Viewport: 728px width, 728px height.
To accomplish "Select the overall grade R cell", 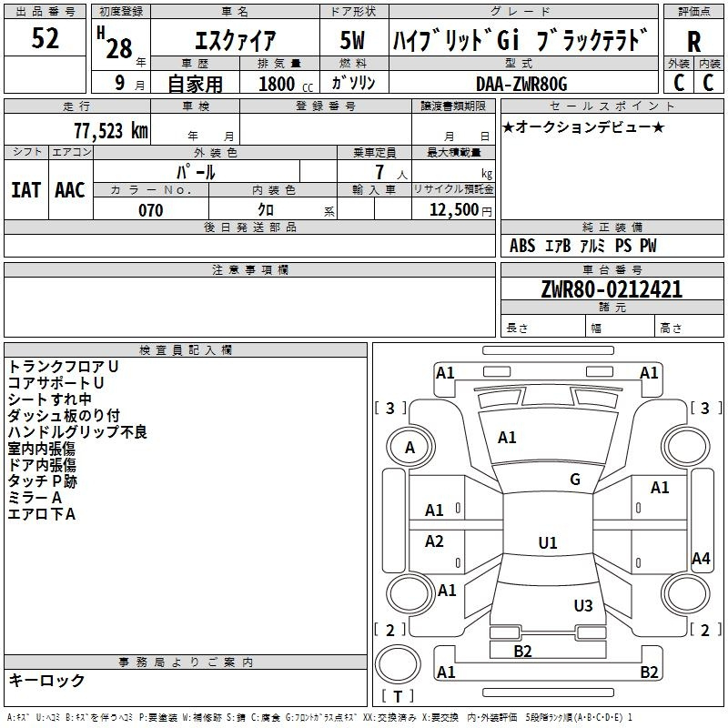I will click(693, 41).
